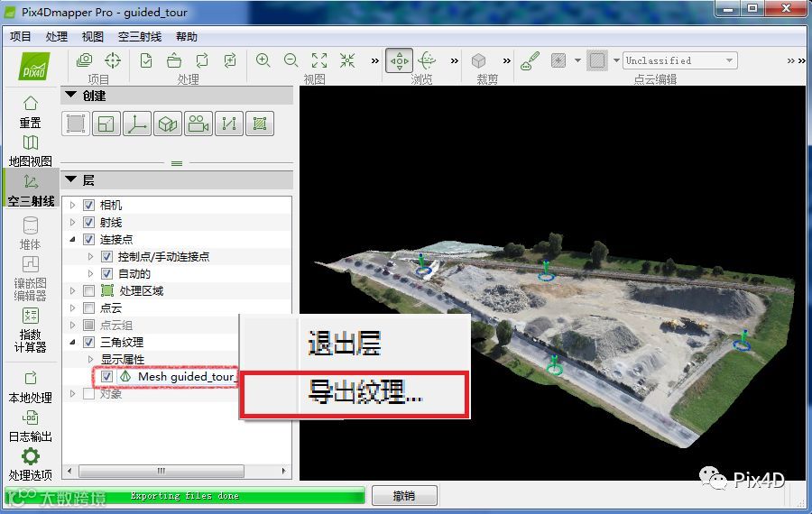812x514 pixels.
Task: Open the GCP/MTP manager crosshair icon
Action: tap(113, 60)
